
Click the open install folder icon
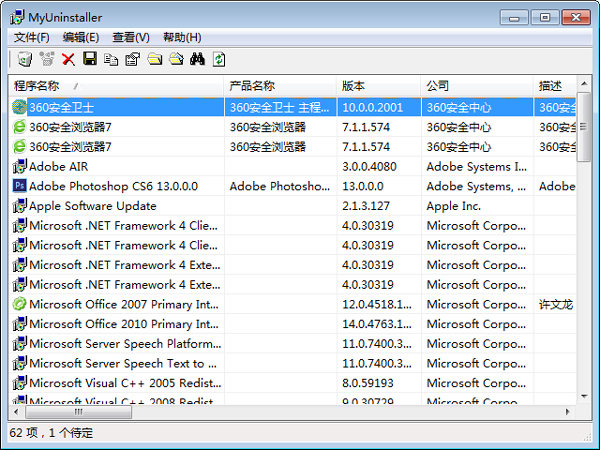tap(155, 59)
